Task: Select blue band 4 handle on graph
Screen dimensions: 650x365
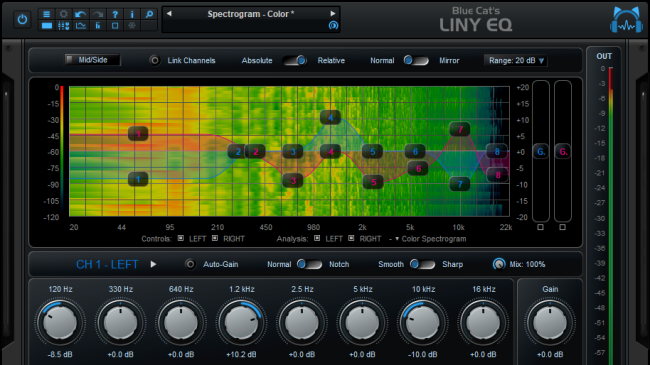Action: tap(330, 117)
